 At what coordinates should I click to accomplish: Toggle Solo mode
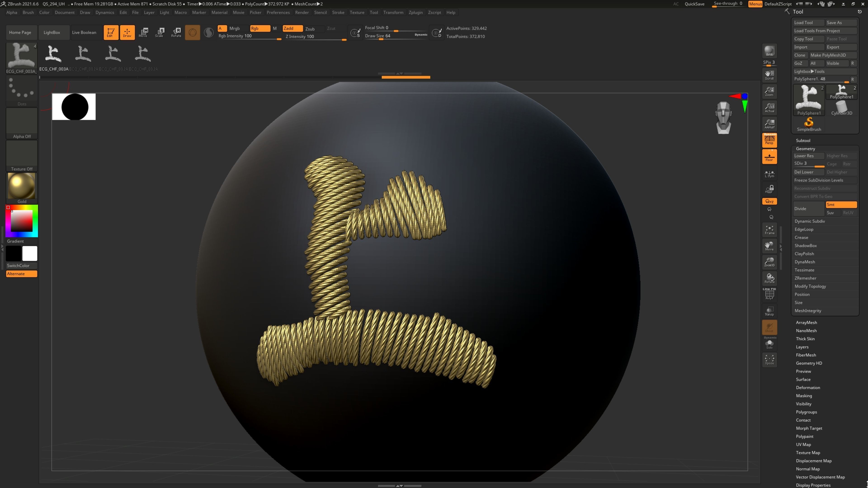pos(769,343)
